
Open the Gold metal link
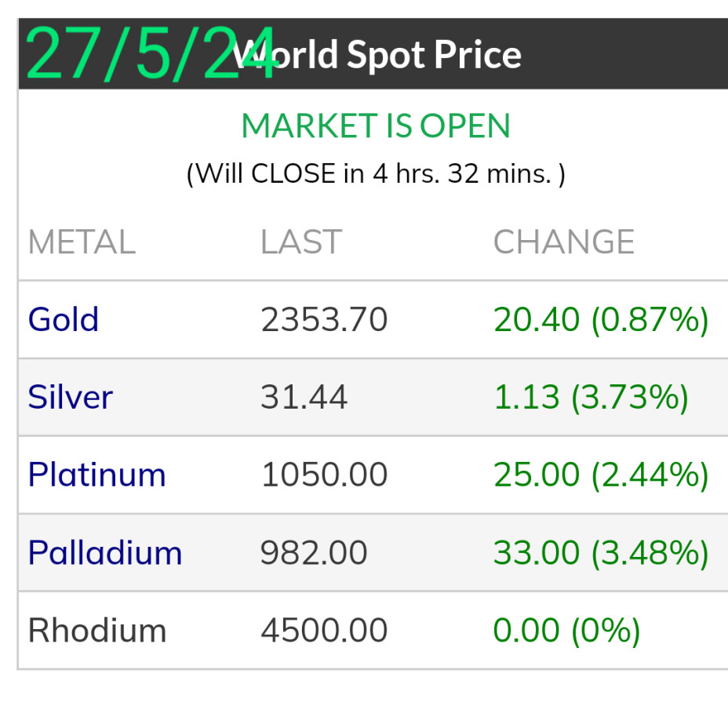pyautogui.click(x=64, y=319)
